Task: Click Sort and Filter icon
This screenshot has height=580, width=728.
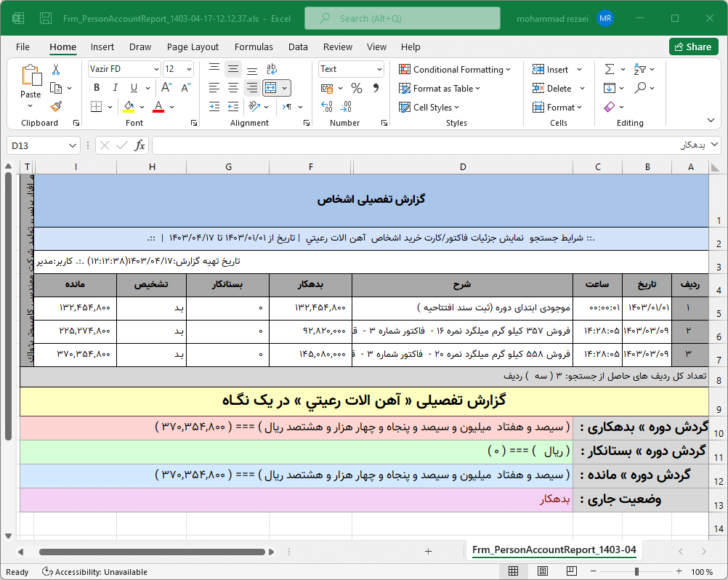Action: coord(640,69)
